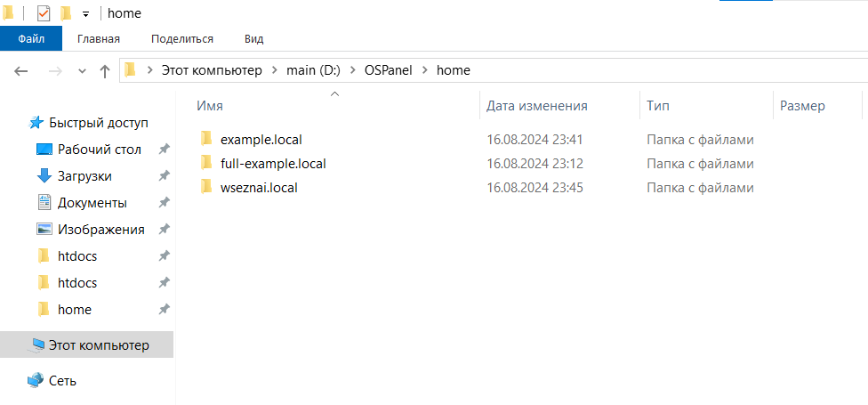Go up one folder level arrow

[x=105, y=71]
